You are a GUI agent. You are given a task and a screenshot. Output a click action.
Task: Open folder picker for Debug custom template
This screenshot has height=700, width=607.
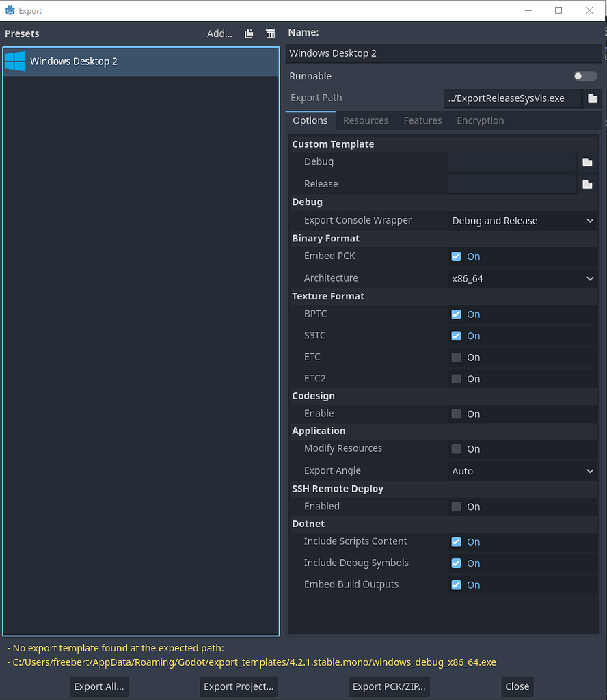tap(587, 161)
